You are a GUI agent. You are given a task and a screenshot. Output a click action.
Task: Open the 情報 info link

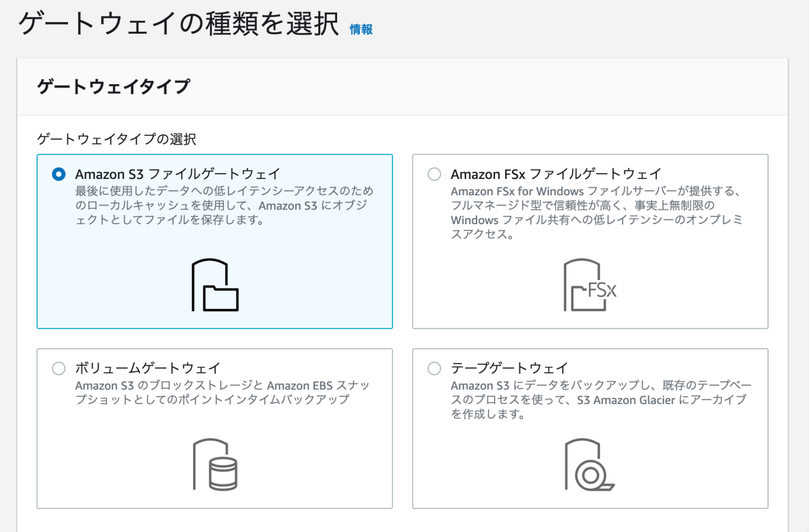pyautogui.click(x=361, y=29)
